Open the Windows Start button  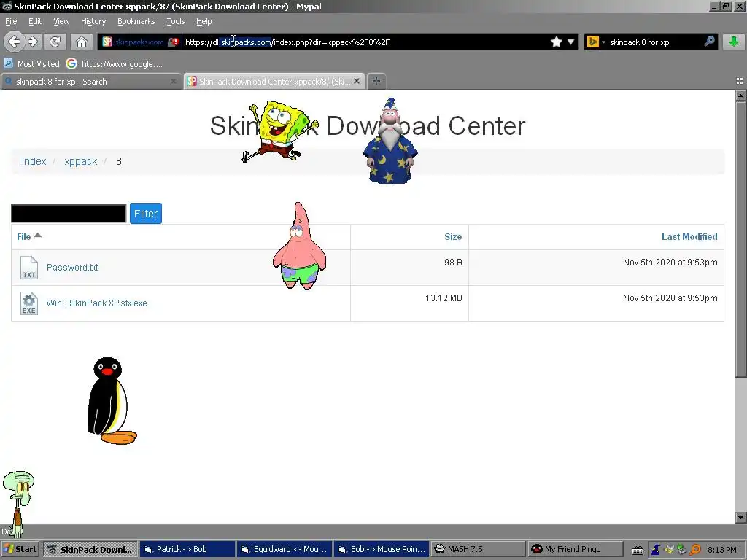pyautogui.click(x=20, y=549)
